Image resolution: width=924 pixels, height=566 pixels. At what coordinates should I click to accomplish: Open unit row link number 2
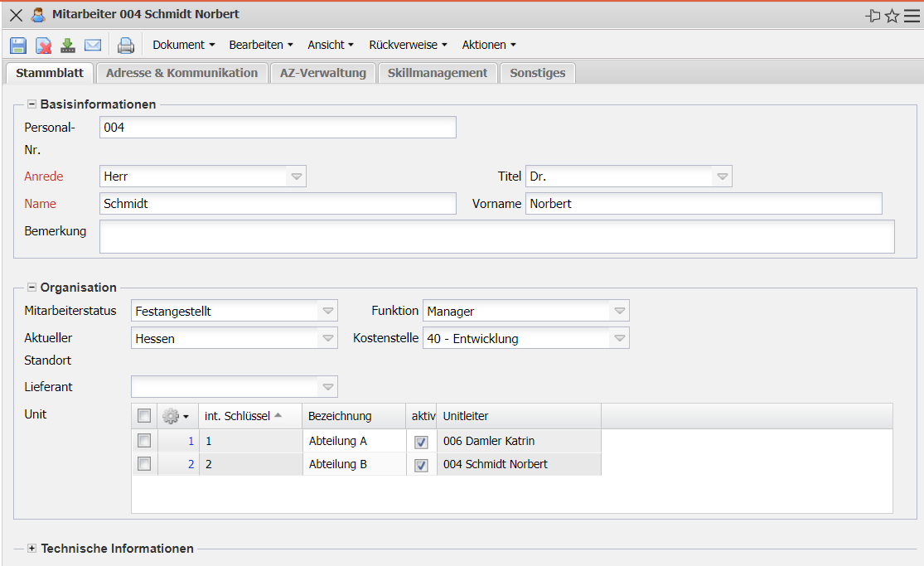(191, 464)
